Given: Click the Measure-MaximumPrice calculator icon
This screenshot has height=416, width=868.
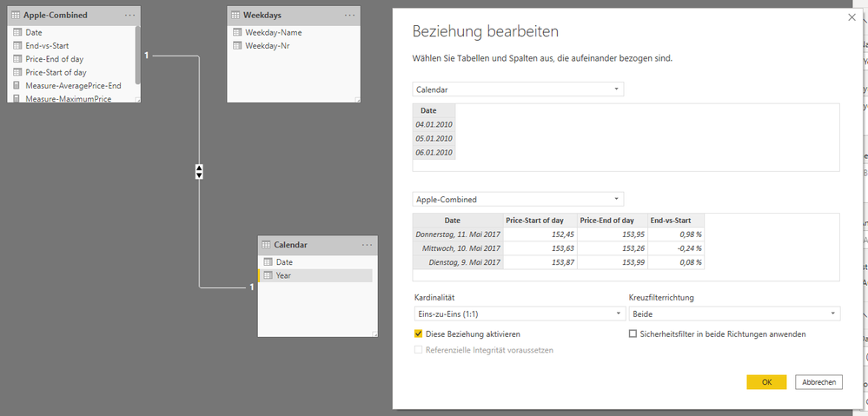Looking at the screenshot, I should (17, 99).
